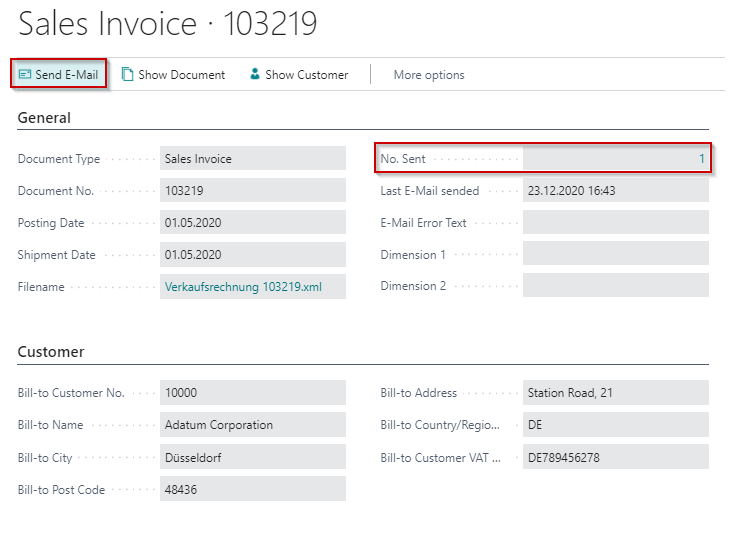Click the empty Dimension 1 field
Screen dimensions: 732x535
[x=615, y=255]
